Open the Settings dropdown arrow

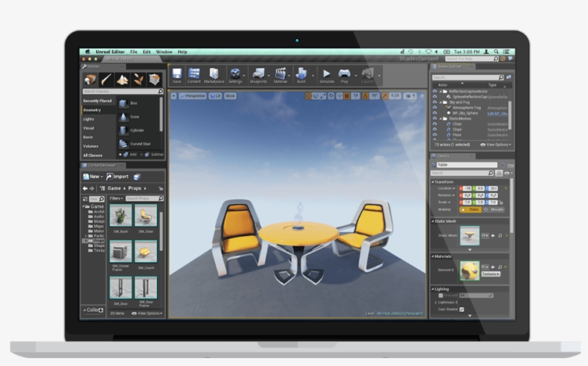(x=244, y=76)
